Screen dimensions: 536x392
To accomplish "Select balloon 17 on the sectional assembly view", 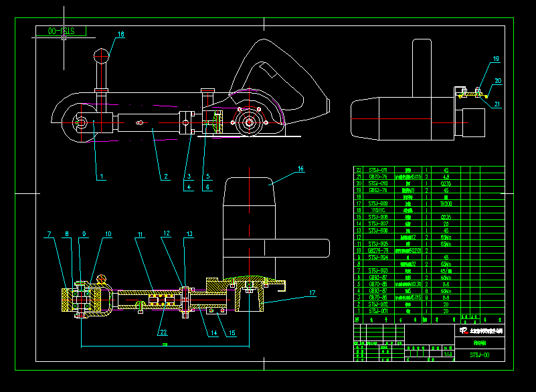I will [311, 292].
